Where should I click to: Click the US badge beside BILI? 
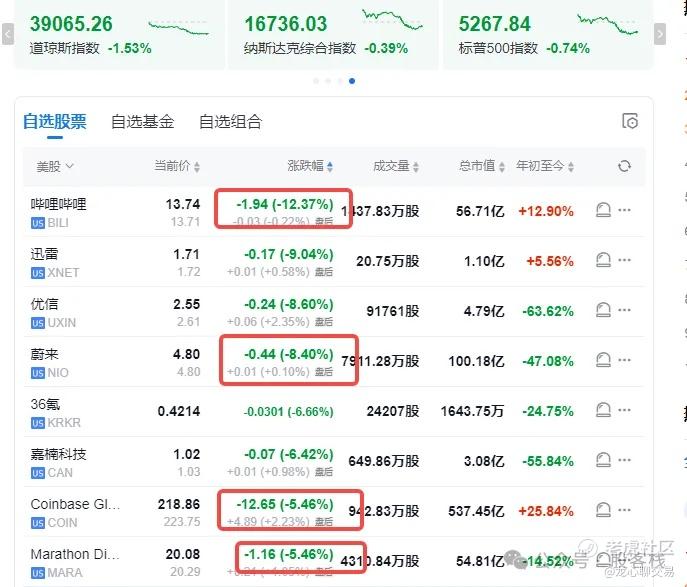coord(38,223)
